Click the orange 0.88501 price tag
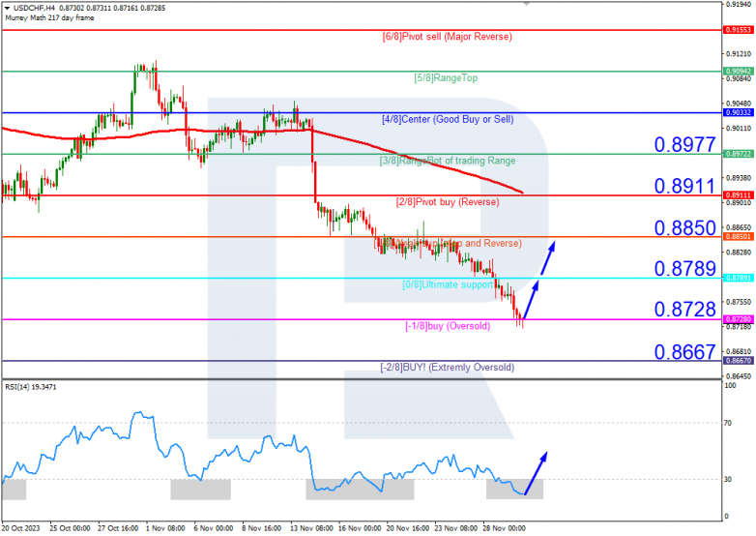 tap(739, 237)
